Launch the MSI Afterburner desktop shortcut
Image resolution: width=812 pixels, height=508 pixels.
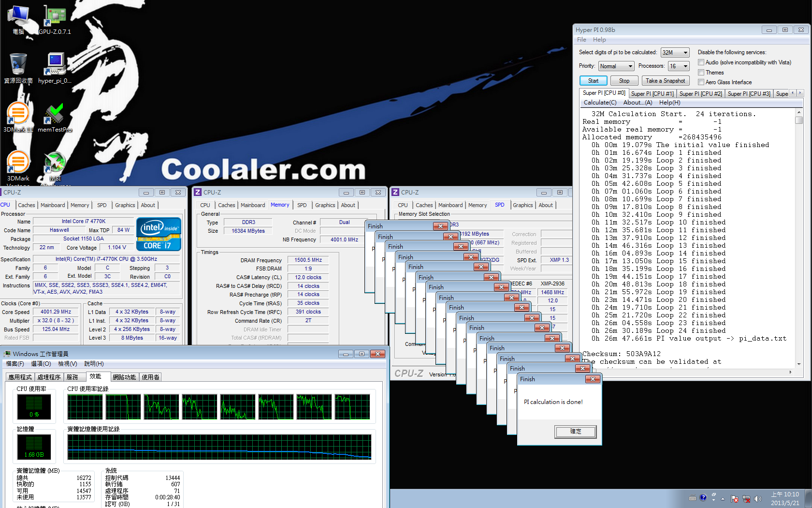pyautogui.click(x=55, y=167)
